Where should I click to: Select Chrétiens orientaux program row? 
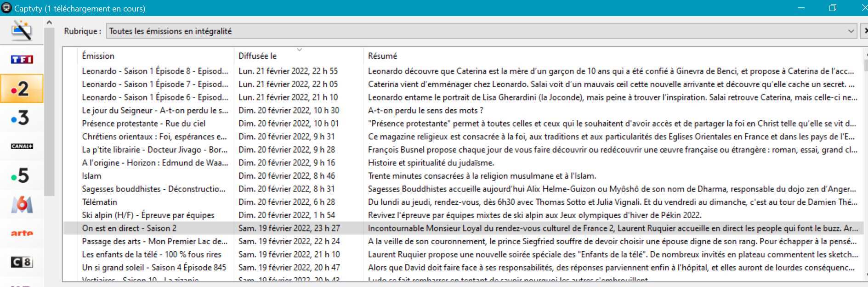point(463,136)
